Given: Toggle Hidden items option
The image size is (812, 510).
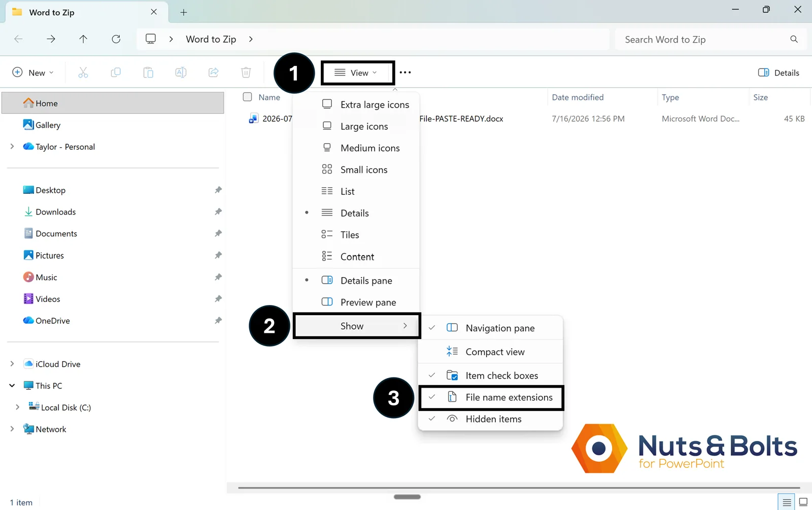Looking at the screenshot, I should click(x=491, y=419).
